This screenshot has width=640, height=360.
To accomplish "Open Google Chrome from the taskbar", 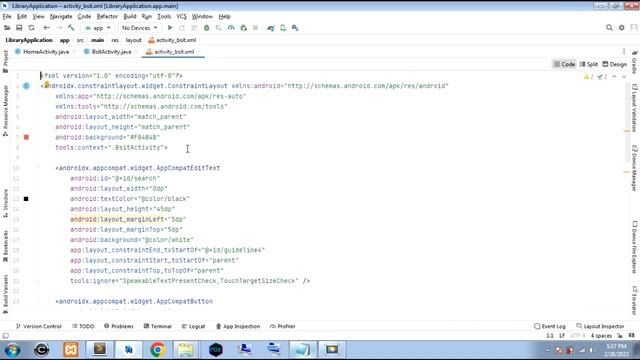I will 158,350.
